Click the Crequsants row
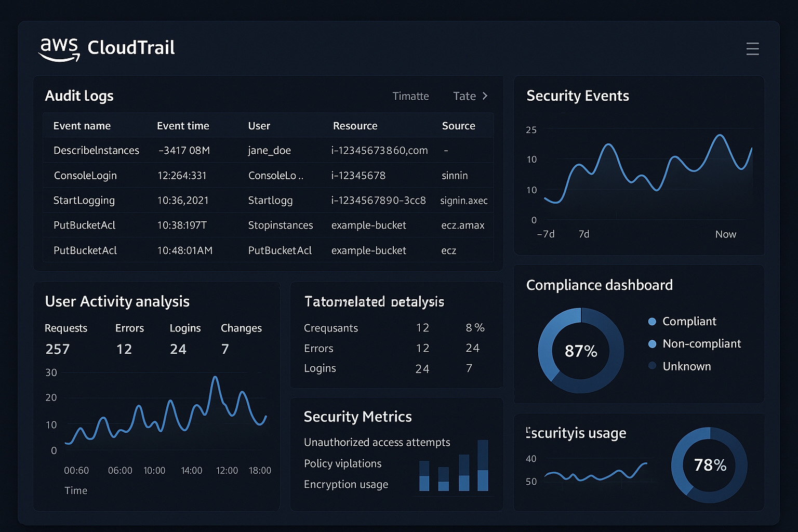The height and width of the screenshot is (532, 798). (x=395, y=328)
